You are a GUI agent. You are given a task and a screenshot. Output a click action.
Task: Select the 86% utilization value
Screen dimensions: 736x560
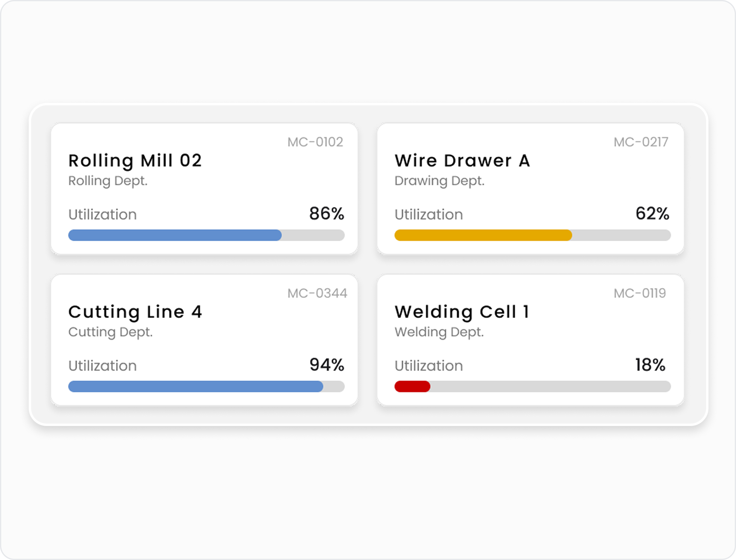[327, 214]
